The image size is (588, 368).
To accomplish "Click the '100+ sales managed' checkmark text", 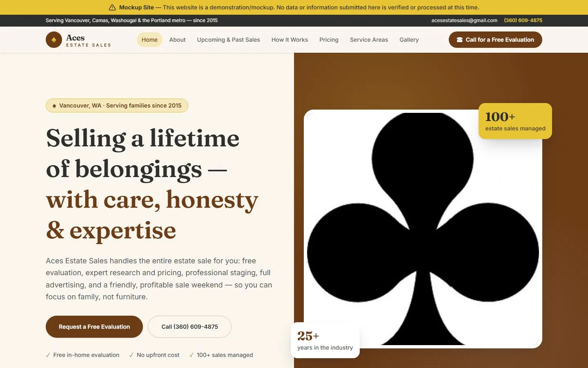I will click(x=225, y=355).
